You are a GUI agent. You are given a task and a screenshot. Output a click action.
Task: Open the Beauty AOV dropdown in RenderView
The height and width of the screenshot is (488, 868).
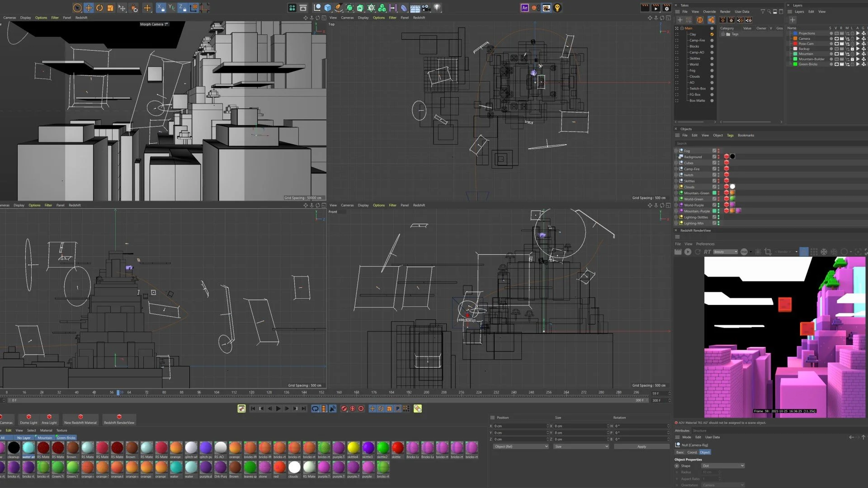pos(726,252)
